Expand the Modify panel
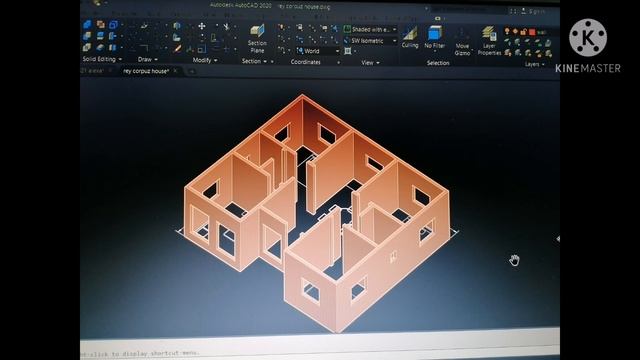The width and height of the screenshot is (640, 360). coord(205,60)
